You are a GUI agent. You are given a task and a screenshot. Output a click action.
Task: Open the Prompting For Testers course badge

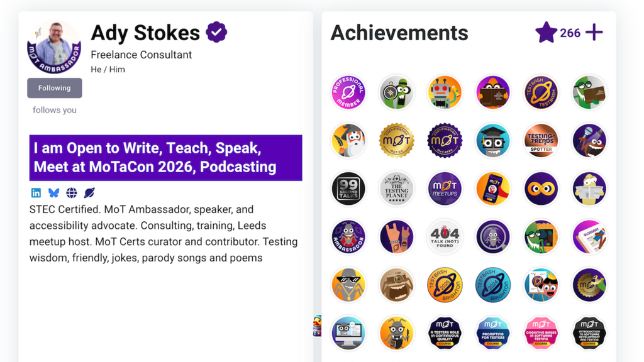tap(493, 334)
